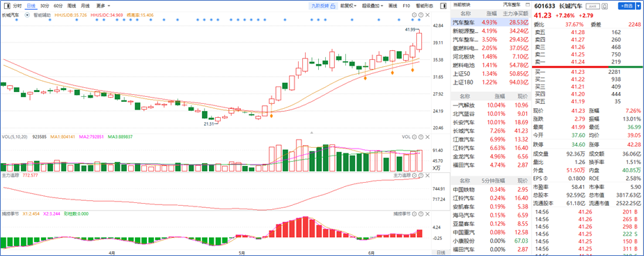The height and width of the screenshot is (256, 644).
Task: Open settings icon of the main K-line chart
Action: 414,15
